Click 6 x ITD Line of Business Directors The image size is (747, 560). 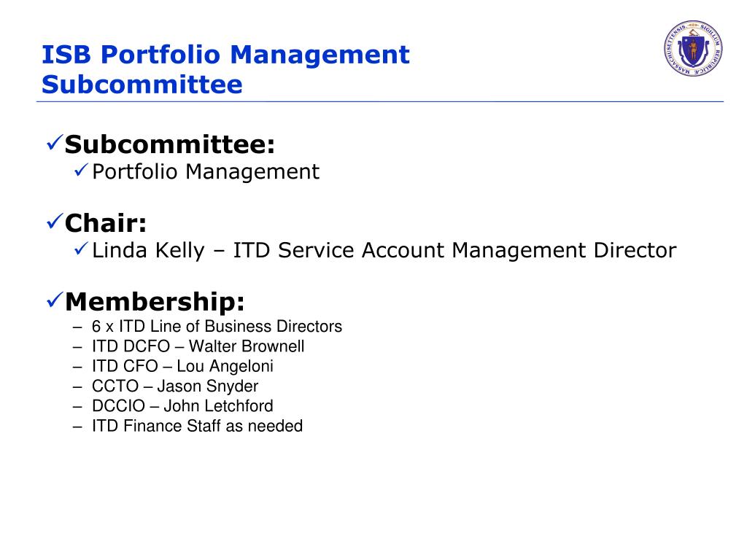(217, 326)
